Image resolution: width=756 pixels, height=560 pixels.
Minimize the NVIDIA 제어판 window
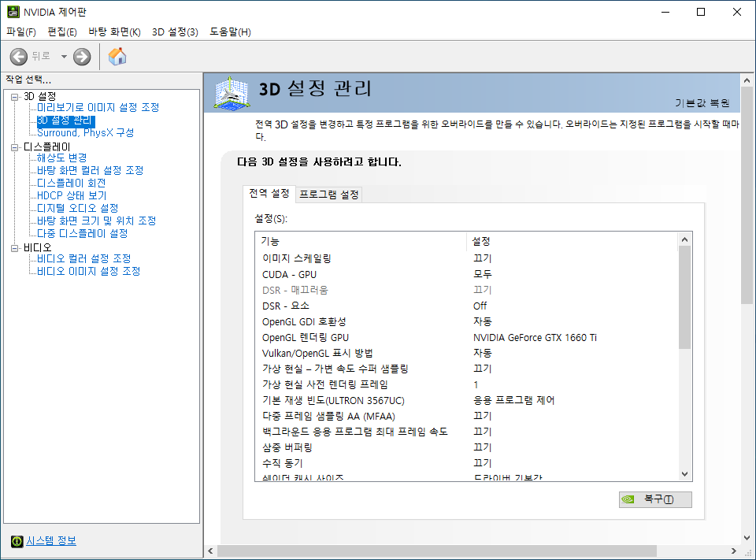(666, 12)
